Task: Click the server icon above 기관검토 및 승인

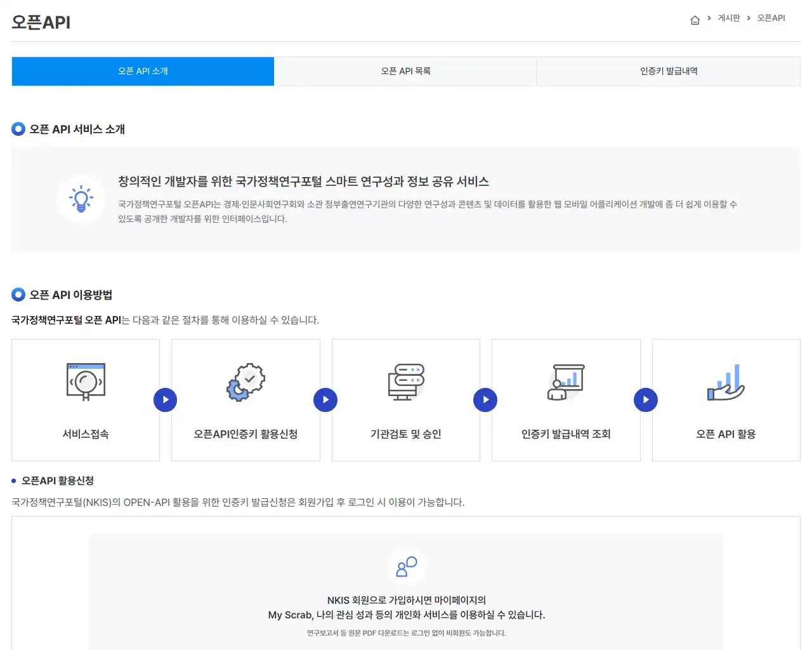Action: (x=406, y=381)
